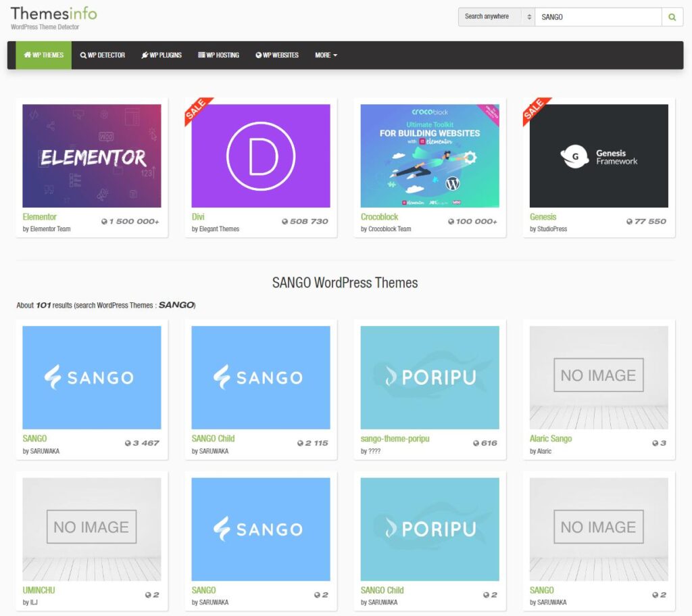Click the Genesis Framework logo image
The width and height of the screenshot is (692, 616).
click(599, 156)
